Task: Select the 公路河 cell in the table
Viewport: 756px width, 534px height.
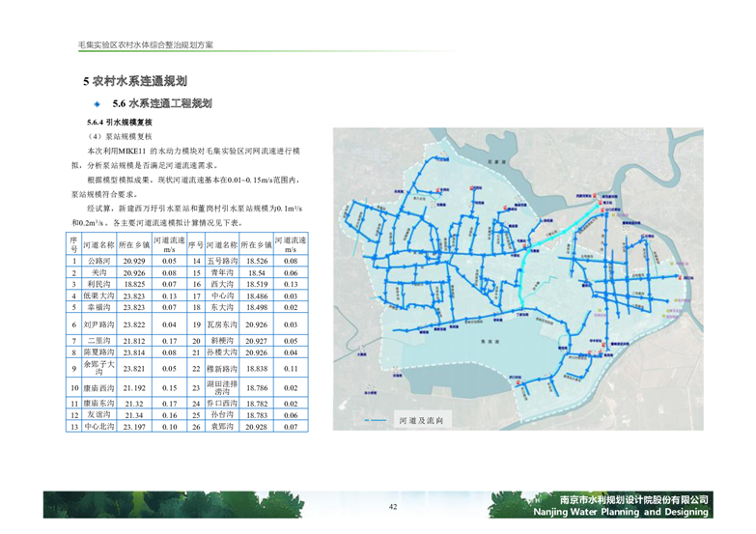Action: [99, 261]
